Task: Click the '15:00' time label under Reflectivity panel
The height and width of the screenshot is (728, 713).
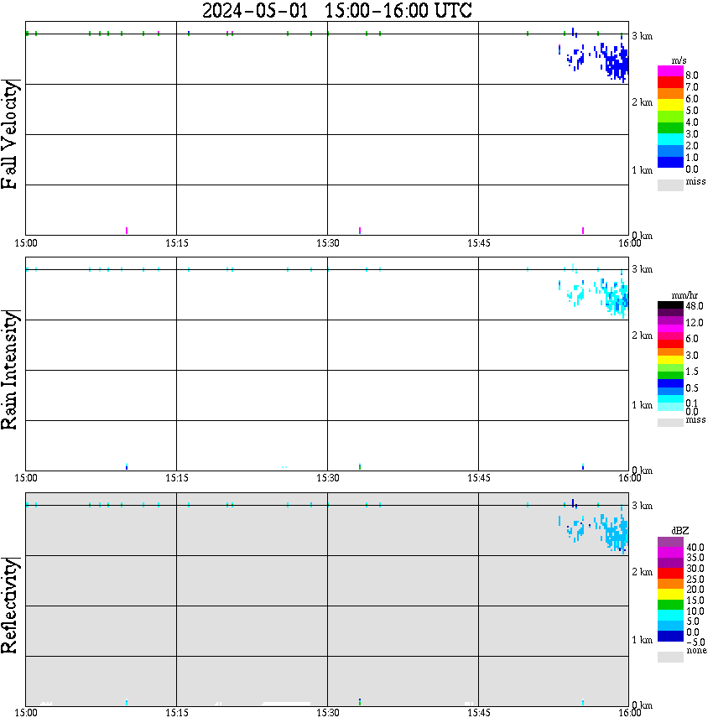Action: pyautogui.click(x=25, y=713)
